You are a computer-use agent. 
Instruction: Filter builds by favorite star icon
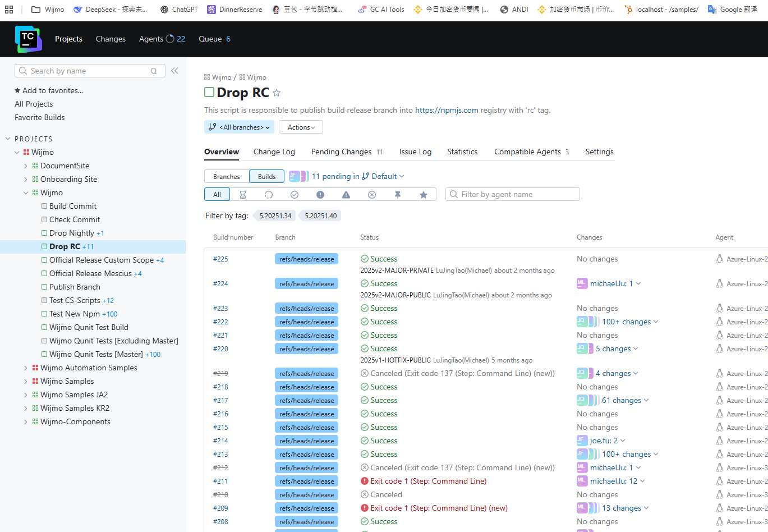424,195
